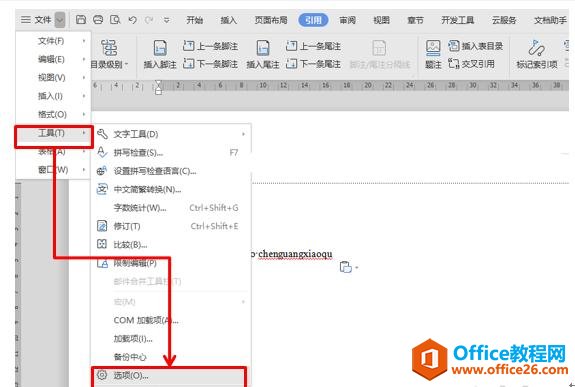
Task: Switch to the 审阅 ribbon tab
Action: tap(347, 20)
